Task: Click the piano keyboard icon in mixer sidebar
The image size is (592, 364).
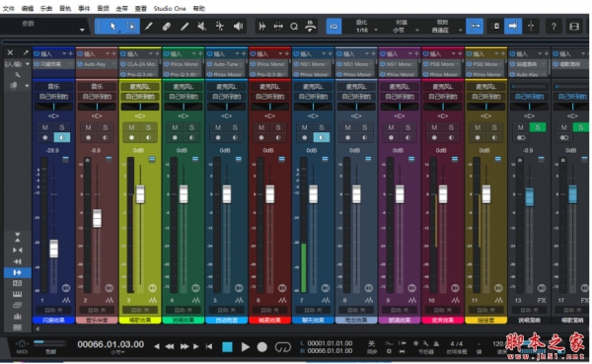Action: [x=17, y=294]
